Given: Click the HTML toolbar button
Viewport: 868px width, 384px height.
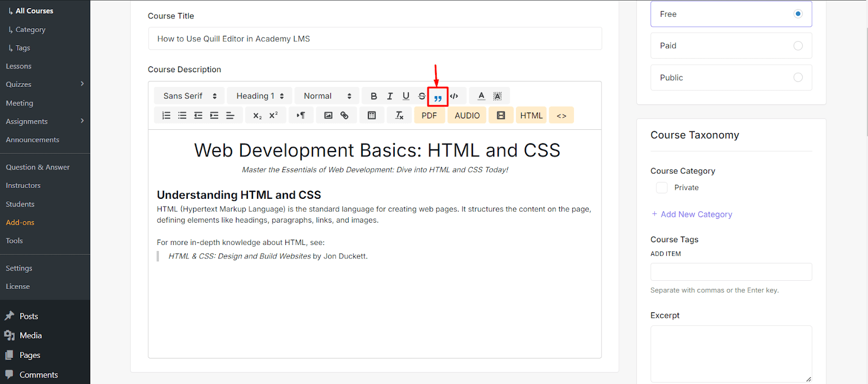Looking at the screenshot, I should coord(531,115).
